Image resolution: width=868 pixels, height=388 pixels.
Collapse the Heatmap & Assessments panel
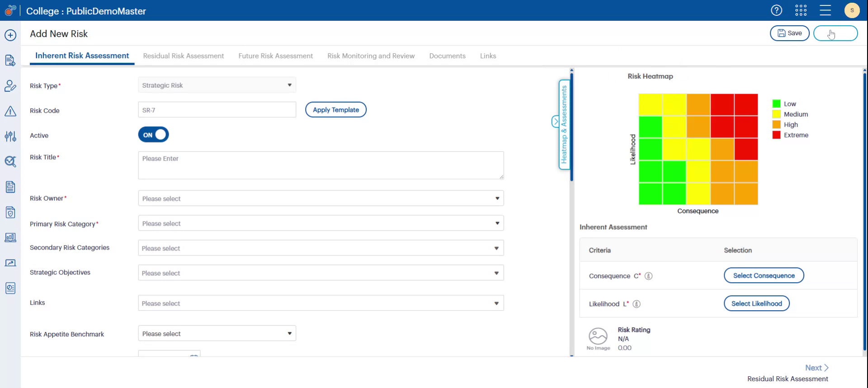pyautogui.click(x=556, y=122)
